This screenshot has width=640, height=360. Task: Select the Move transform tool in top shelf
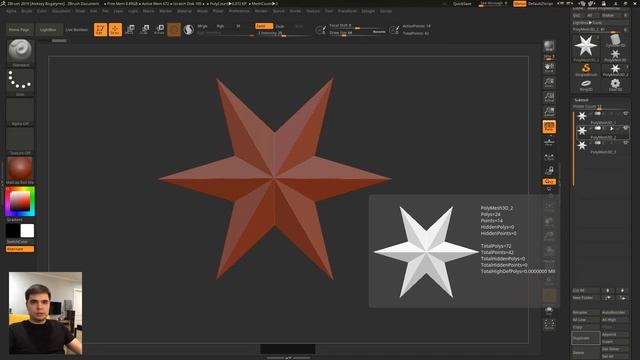[130, 29]
